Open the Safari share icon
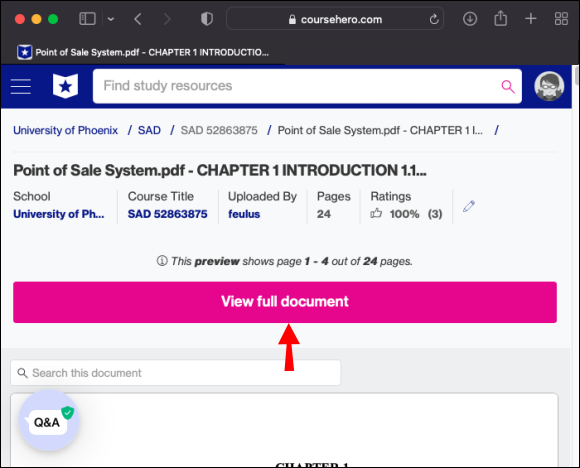Image resolution: width=580 pixels, height=468 pixels. 500,18
